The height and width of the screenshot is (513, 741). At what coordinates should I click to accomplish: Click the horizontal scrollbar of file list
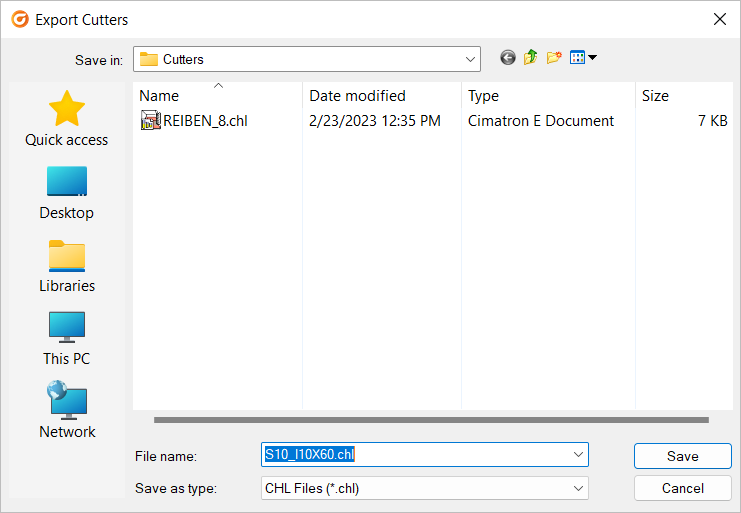tap(431, 420)
